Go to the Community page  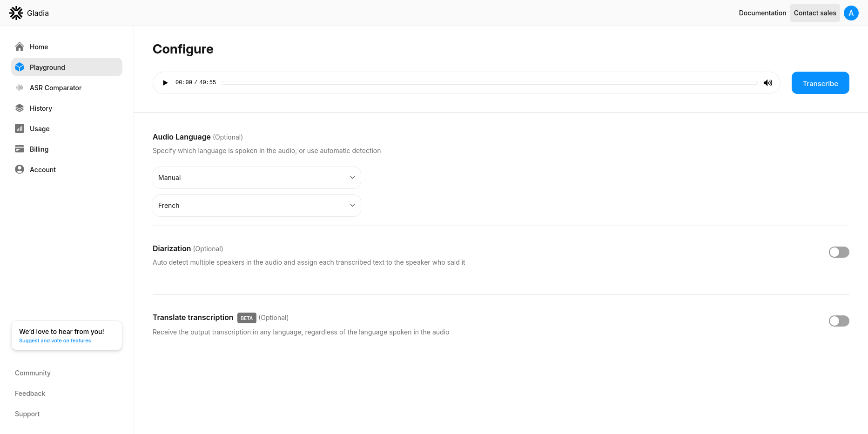tap(33, 373)
